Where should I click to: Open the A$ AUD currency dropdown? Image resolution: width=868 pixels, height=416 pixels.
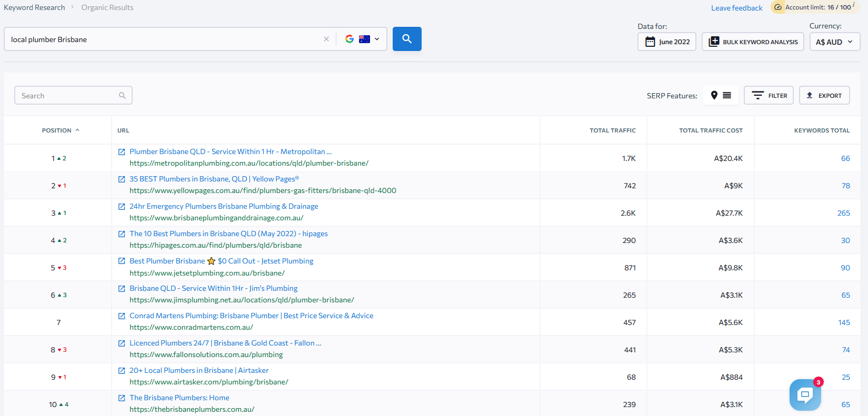pos(834,42)
